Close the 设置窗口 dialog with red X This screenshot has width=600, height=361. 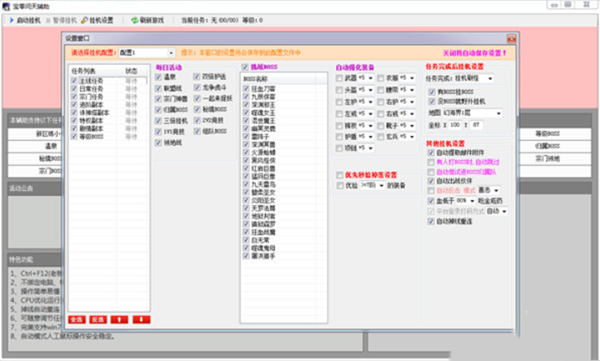(511, 39)
